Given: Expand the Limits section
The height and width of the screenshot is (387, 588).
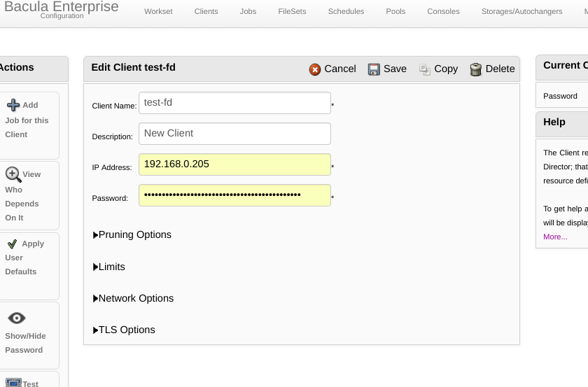Looking at the screenshot, I should point(108,267).
